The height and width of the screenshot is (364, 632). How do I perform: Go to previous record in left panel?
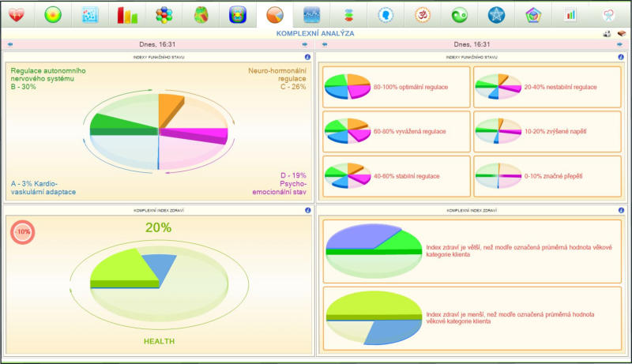9,45
